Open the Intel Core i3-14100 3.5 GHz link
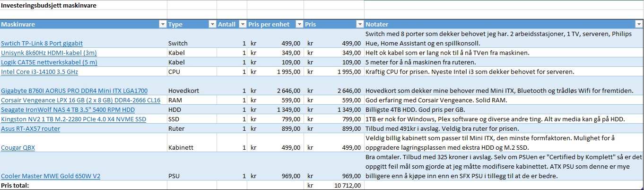 point(40,72)
